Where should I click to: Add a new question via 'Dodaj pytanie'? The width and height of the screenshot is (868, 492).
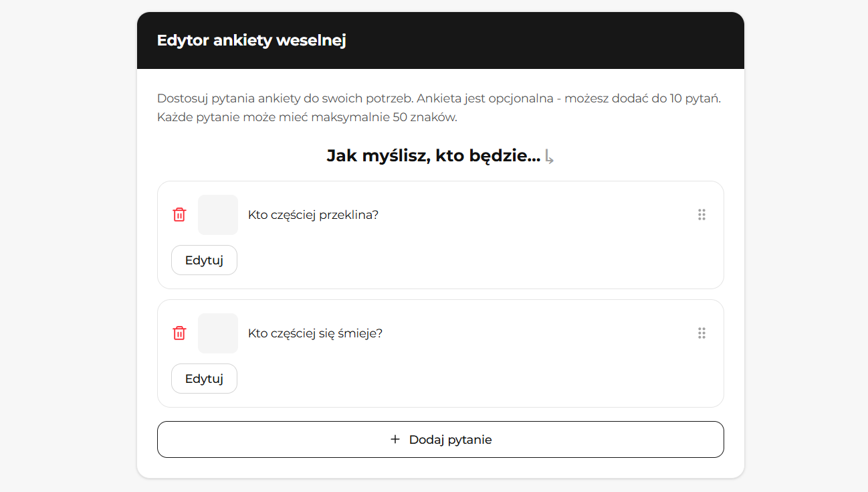click(441, 439)
